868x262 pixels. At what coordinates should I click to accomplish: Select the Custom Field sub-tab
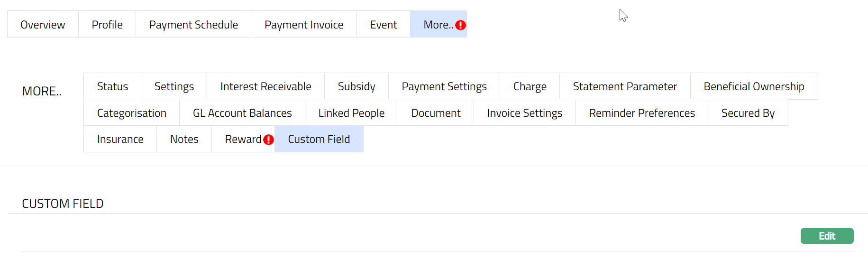[x=319, y=139]
